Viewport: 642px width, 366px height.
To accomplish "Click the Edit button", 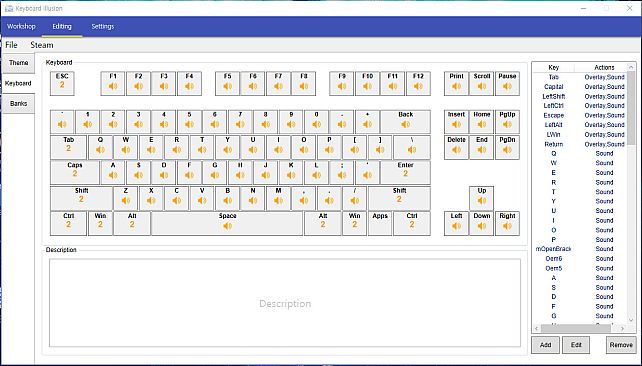I will [576, 345].
